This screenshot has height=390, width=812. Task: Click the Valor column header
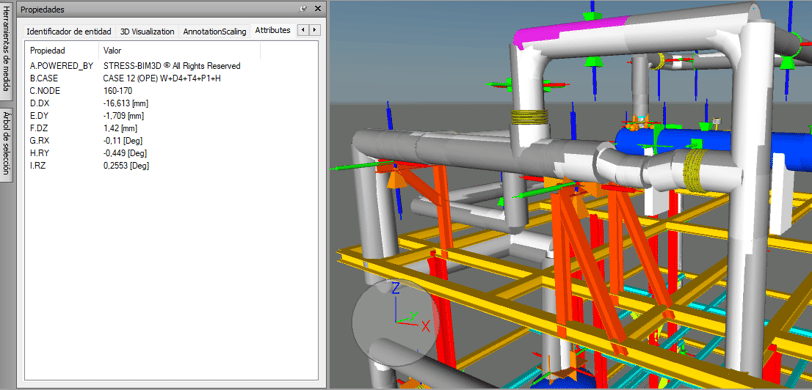[x=179, y=50]
